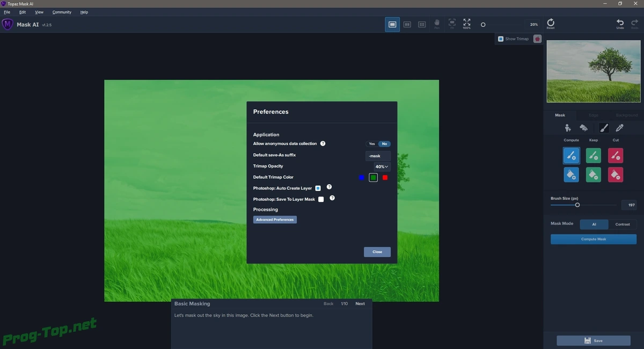Open help for Auto Create Layer

pos(330,187)
